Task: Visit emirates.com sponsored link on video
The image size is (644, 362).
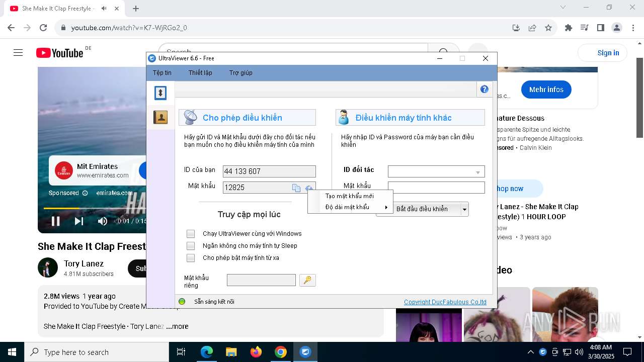Action: [x=114, y=193]
